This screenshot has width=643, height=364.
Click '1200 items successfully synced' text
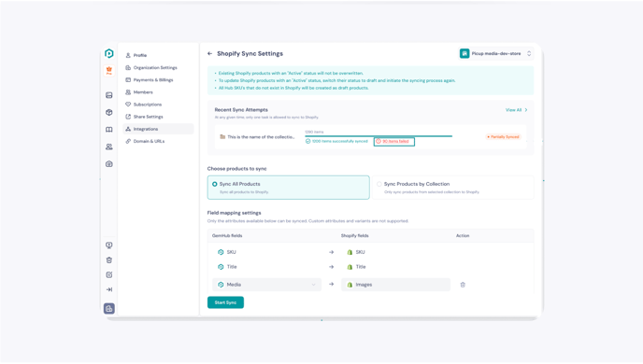[340, 141]
